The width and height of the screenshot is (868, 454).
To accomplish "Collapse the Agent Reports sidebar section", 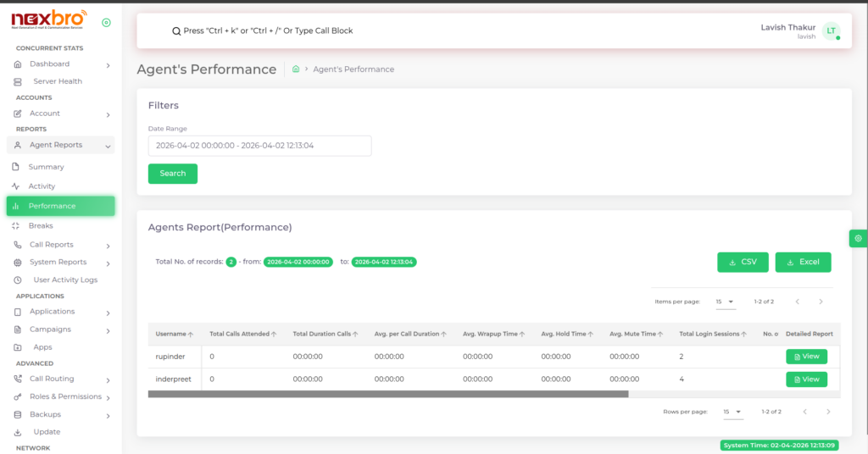I will (x=108, y=146).
